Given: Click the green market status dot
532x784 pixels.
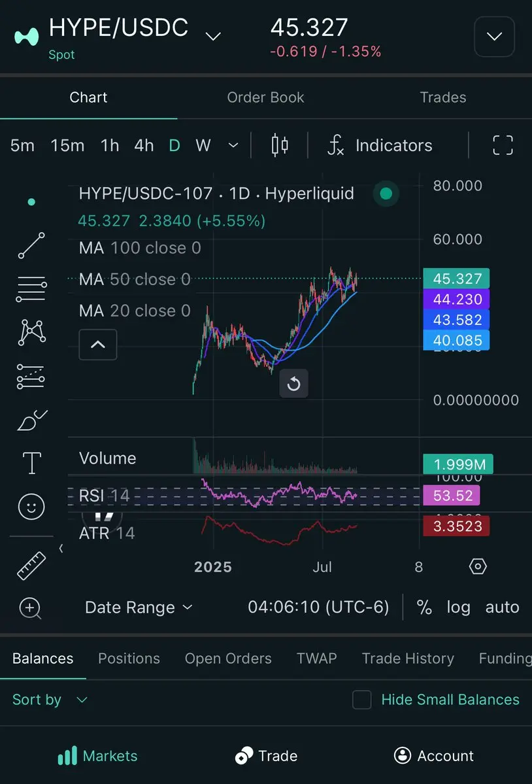Looking at the screenshot, I should click(386, 194).
